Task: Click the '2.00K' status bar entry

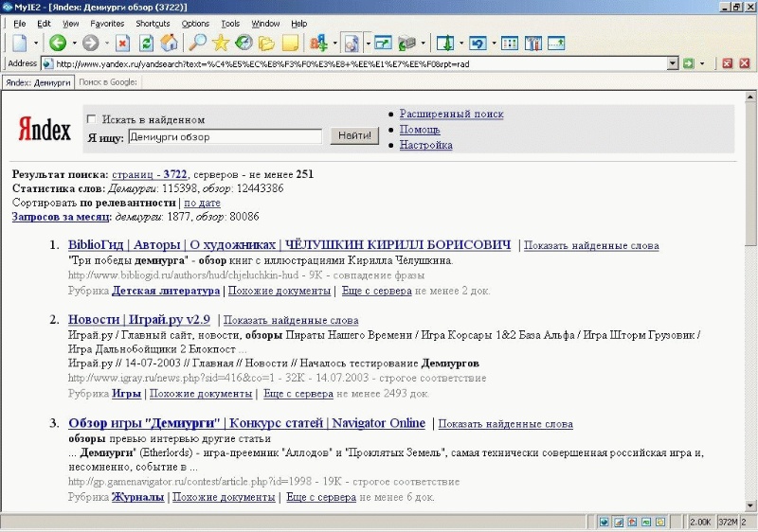Action: (700, 522)
